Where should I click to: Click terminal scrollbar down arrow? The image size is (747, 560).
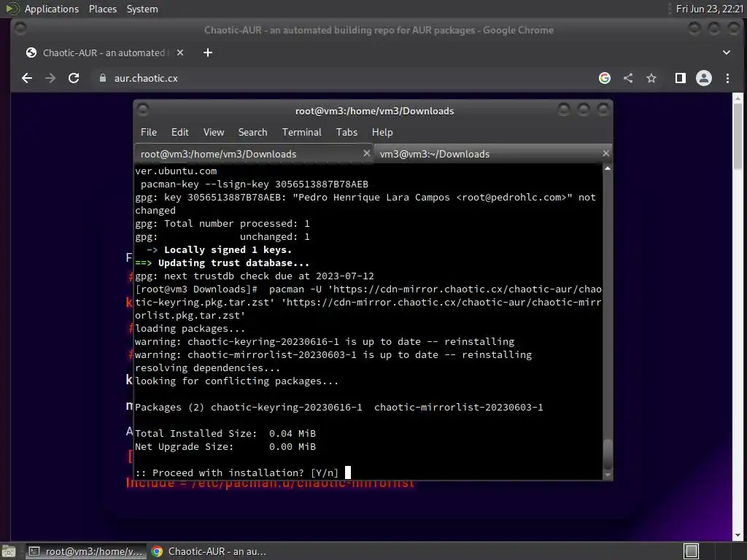pos(608,475)
